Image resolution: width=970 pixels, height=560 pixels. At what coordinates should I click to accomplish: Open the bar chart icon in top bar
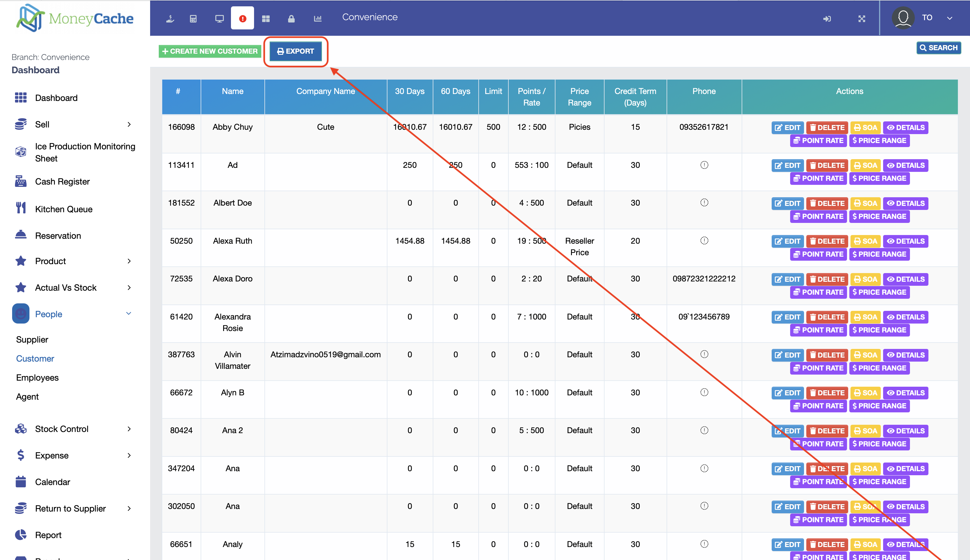pyautogui.click(x=318, y=18)
